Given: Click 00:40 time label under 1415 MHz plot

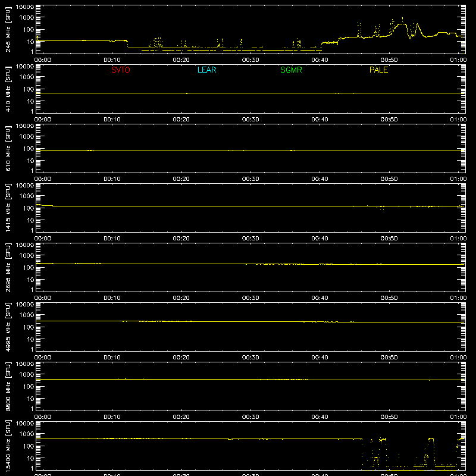Looking at the screenshot, I should (320, 239).
